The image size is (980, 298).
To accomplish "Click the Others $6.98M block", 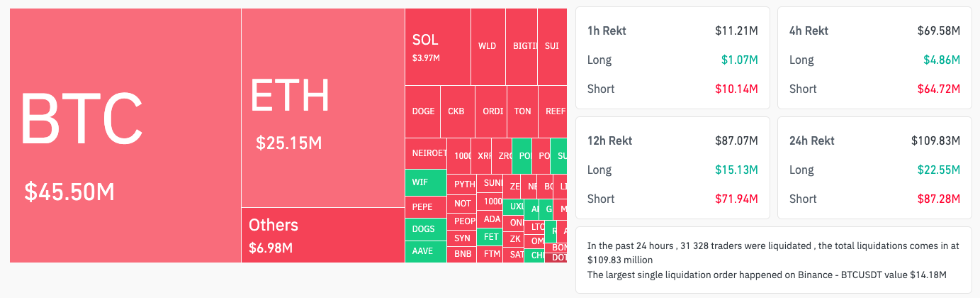I will pyautogui.click(x=322, y=235).
